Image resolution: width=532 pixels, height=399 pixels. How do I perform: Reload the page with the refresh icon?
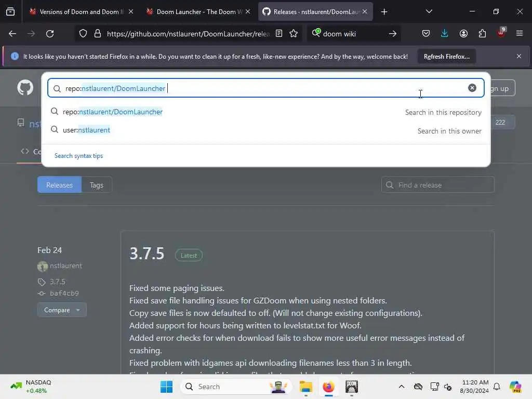[50, 34]
